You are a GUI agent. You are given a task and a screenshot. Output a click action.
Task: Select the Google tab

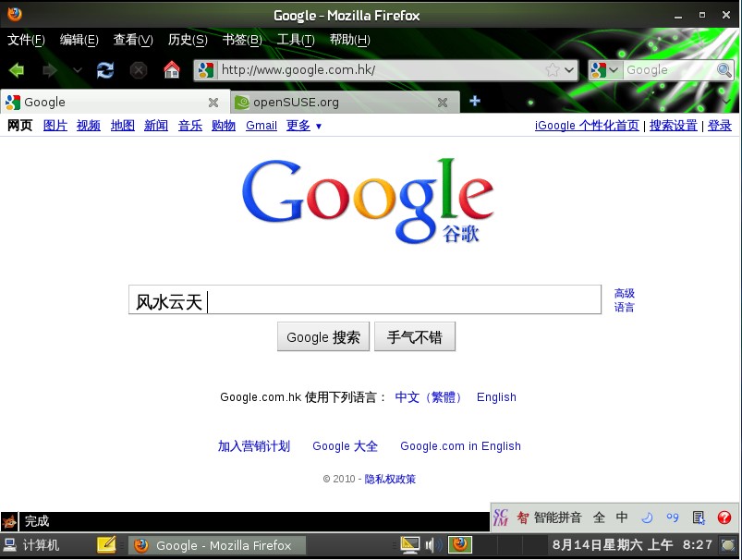(x=115, y=102)
